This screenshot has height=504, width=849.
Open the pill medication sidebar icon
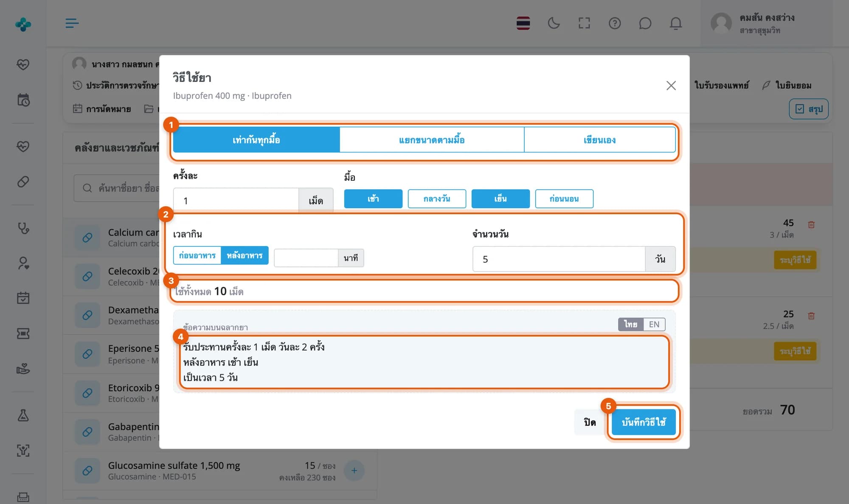[23, 182]
